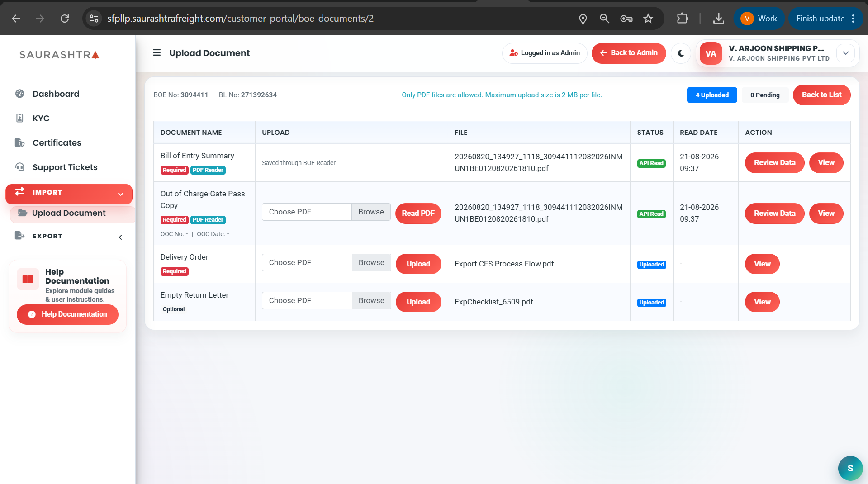Image resolution: width=868 pixels, height=484 pixels.
Task: Click the Saurashtra logo
Action: pos(59,55)
